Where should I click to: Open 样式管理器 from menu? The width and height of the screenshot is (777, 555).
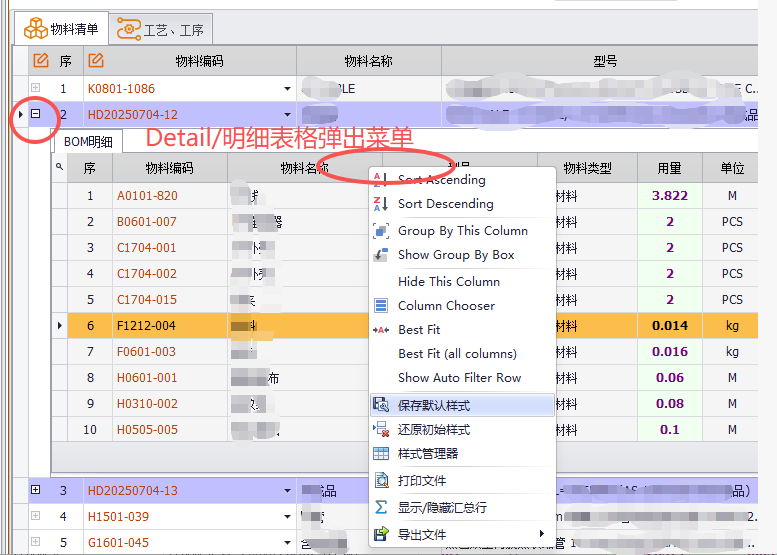(462, 453)
